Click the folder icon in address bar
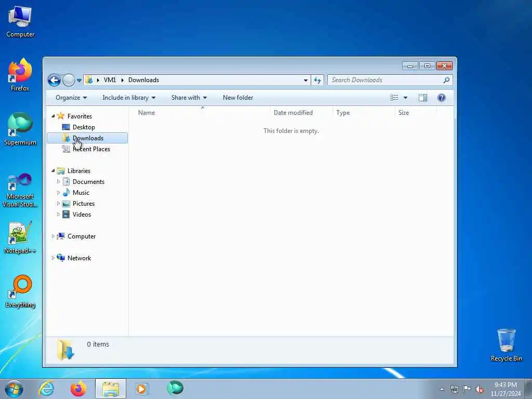Viewport: 532px width, 399px height. (x=89, y=80)
